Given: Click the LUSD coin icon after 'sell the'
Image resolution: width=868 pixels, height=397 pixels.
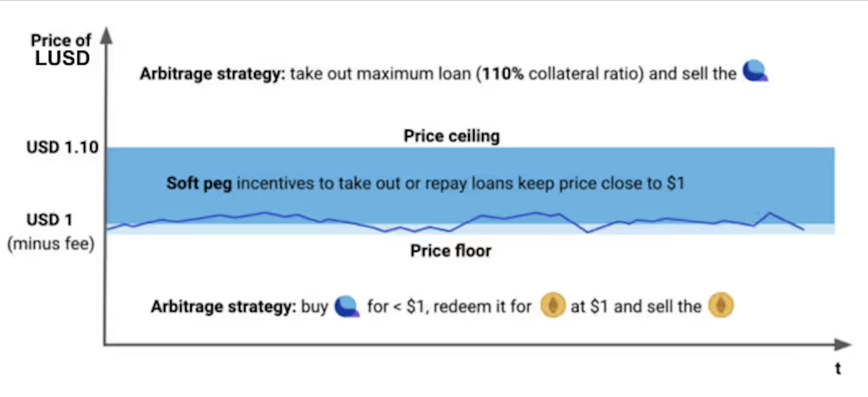Looking at the screenshot, I should (x=755, y=71).
